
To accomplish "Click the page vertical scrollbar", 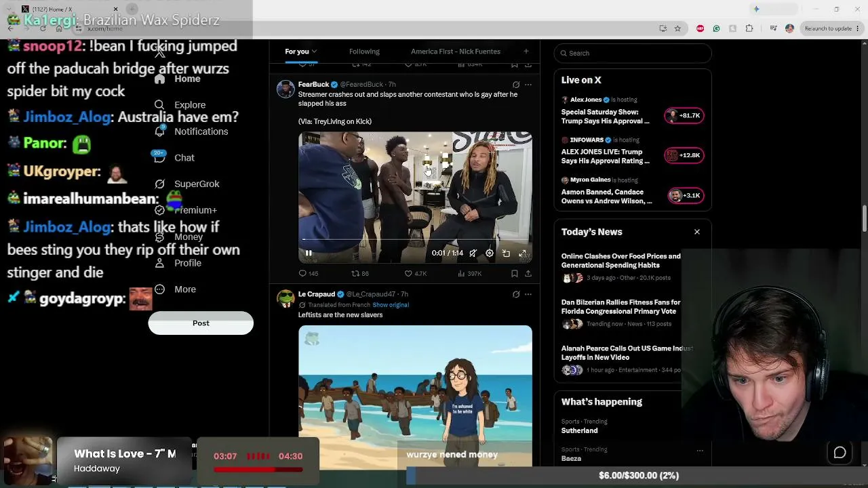I will [x=864, y=218].
